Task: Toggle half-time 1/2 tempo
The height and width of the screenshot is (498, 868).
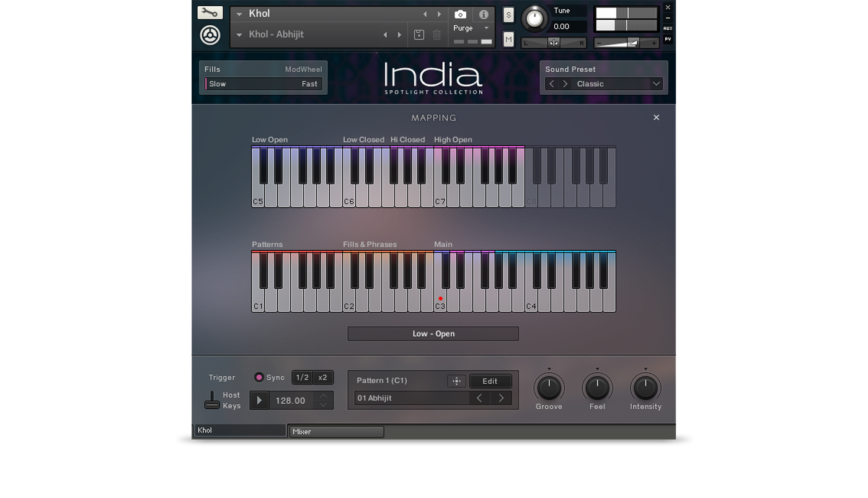Action: [x=302, y=377]
